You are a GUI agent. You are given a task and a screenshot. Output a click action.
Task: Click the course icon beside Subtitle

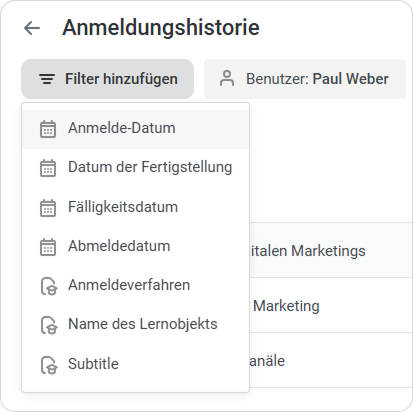click(x=49, y=365)
